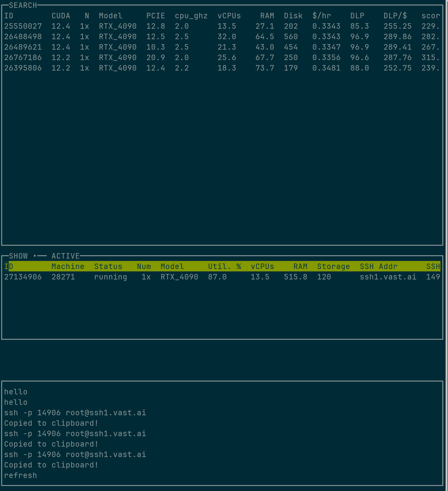448x491 pixels.
Task: Click the refresh log line
Action: [x=20, y=475]
